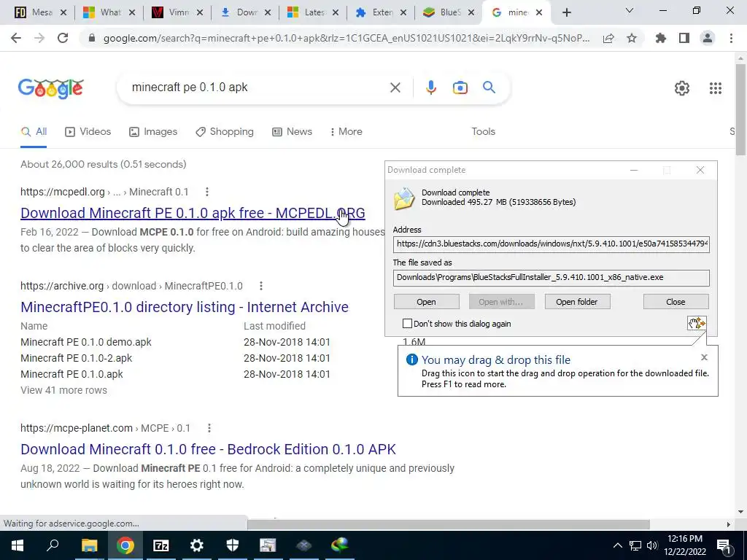Open Windows Start menu
The image size is (747, 560).
(18, 545)
